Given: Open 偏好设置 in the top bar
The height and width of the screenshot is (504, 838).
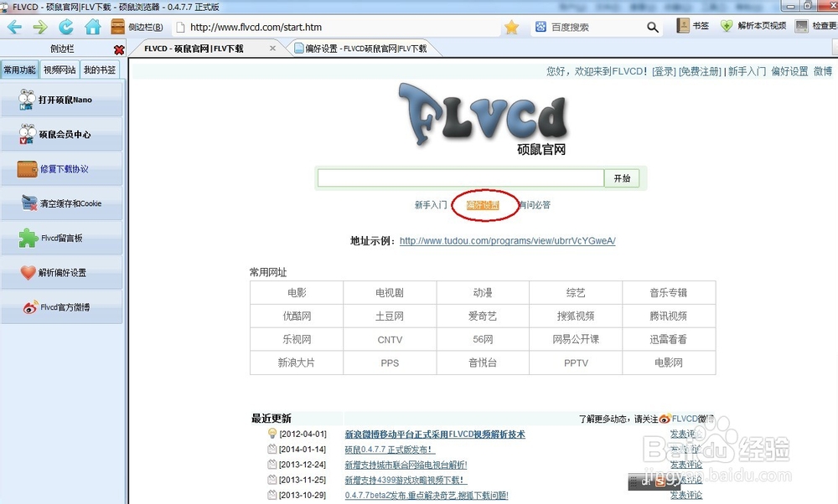Looking at the screenshot, I should tap(789, 71).
